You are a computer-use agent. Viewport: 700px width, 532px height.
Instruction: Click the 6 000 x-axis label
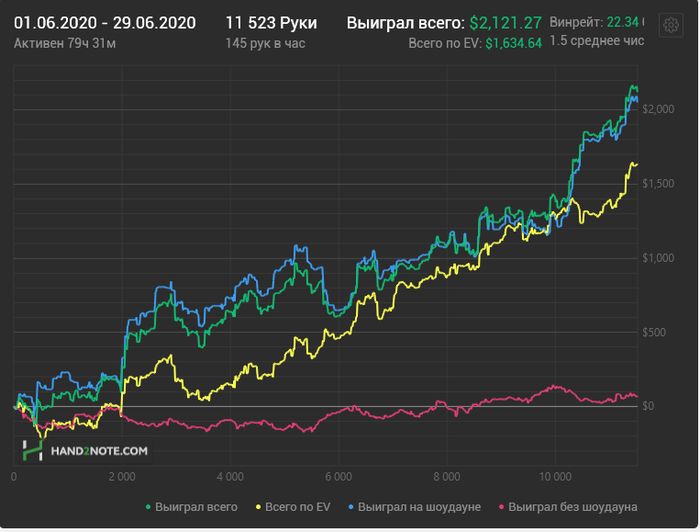pyautogui.click(x=339, y=477)
